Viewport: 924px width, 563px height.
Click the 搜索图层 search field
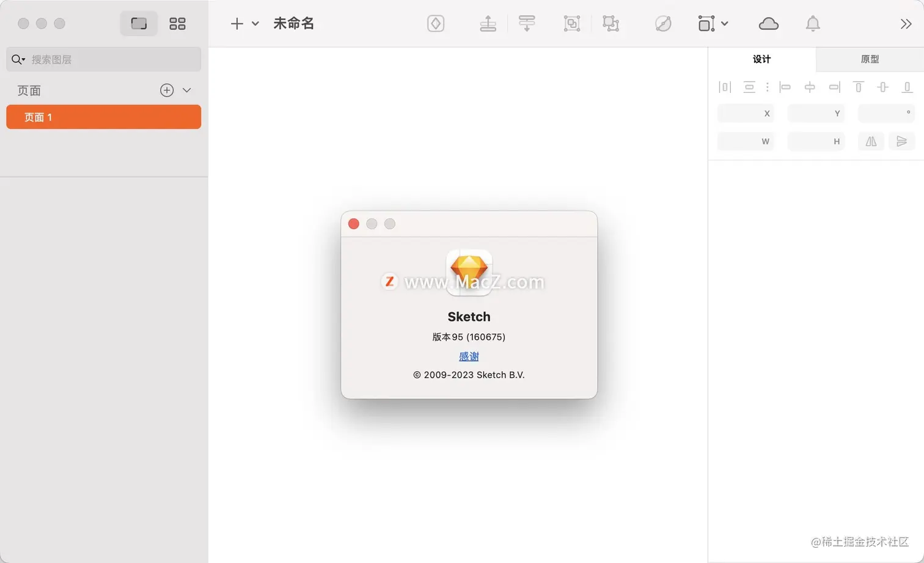(x=103, y=59)
